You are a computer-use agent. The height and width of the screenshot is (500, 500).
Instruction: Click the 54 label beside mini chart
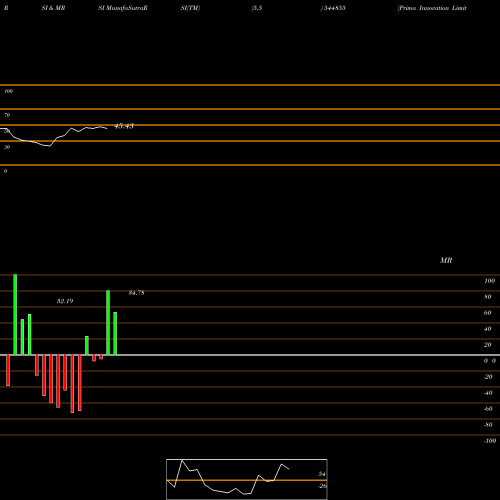tap(322, 474)
